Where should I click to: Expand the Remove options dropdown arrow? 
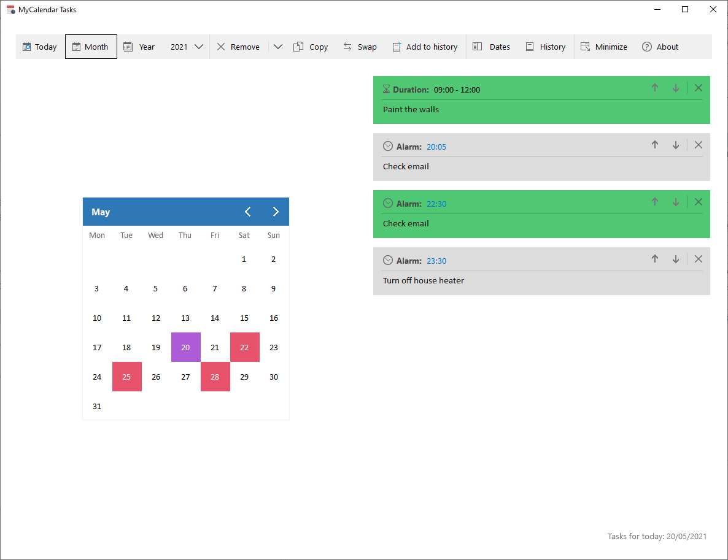pos(278,47)
